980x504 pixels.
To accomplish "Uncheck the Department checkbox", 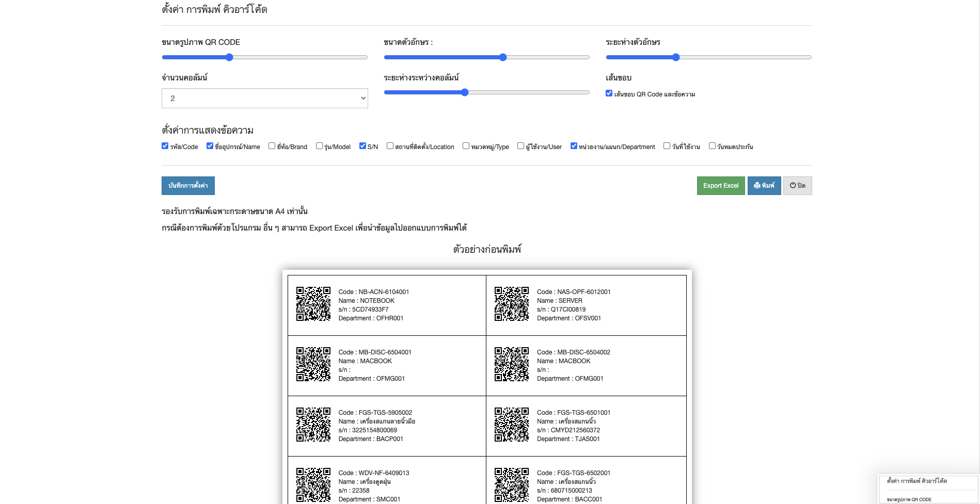I will [574, 146].
